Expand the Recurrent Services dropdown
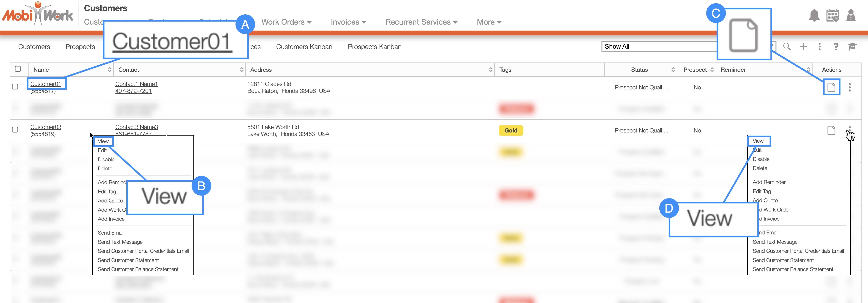The width and height of the screenshot is (868, 303). (x=421, y=22)
